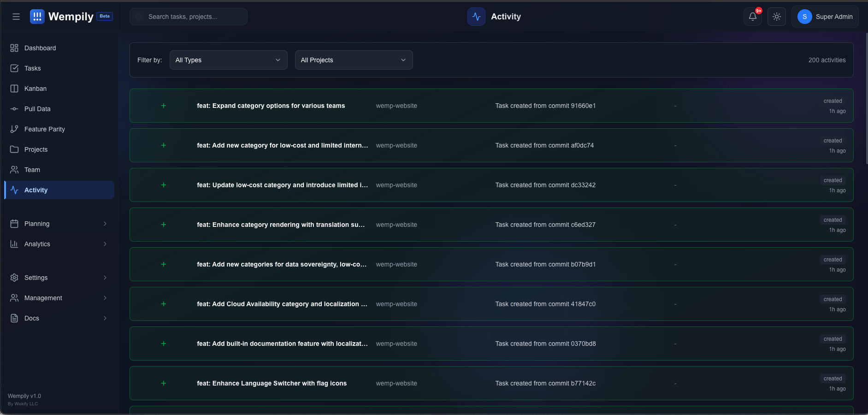868x415 pixels.
Task: Click the page vertical scrollbar
Action: click(x=866, y=99)
